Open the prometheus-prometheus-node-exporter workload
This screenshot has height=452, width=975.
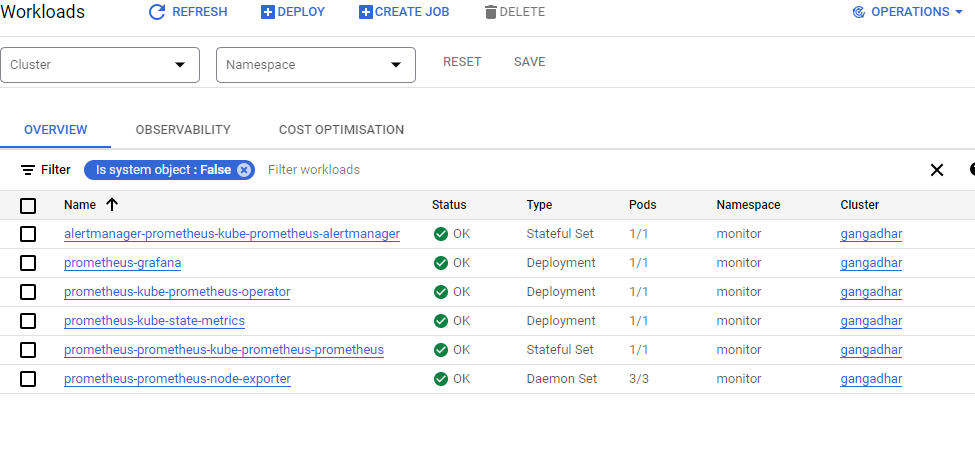coord(177,379)
